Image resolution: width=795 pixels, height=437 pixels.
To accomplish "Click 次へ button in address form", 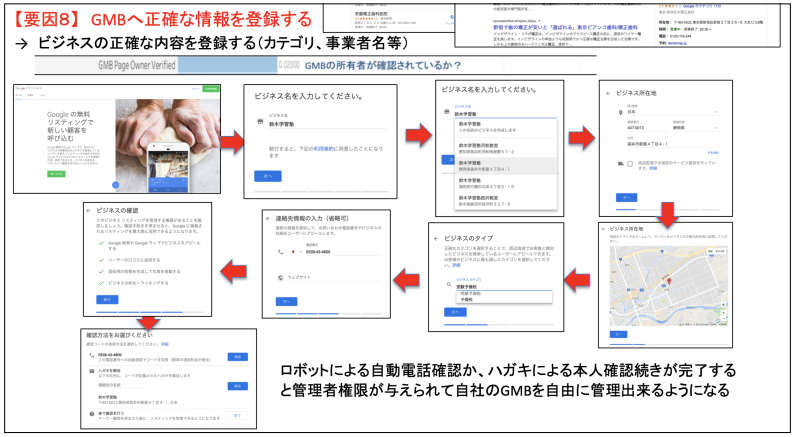I will pyautogui.click(x=626, y=198).
